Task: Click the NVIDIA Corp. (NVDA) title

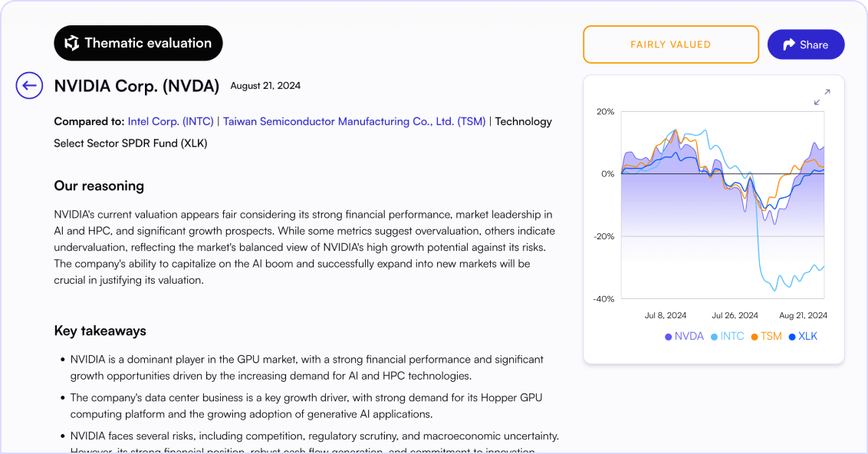Action: 136,86
